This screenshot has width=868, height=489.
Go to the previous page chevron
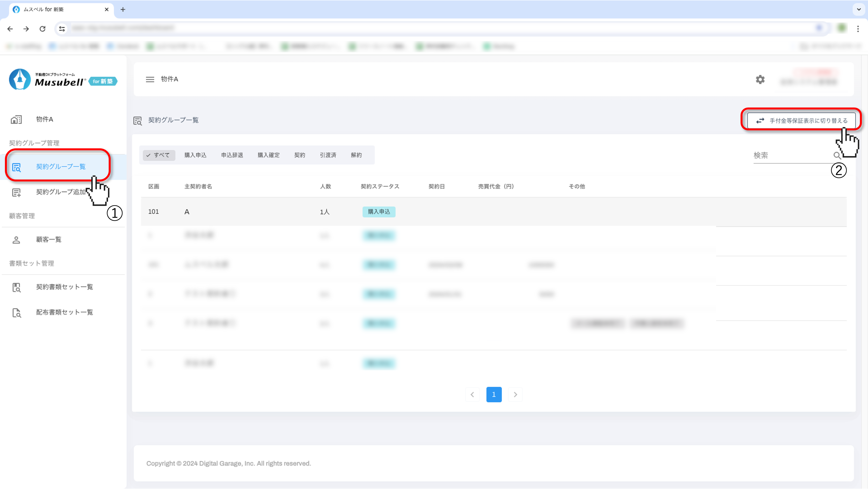point(472,394)
